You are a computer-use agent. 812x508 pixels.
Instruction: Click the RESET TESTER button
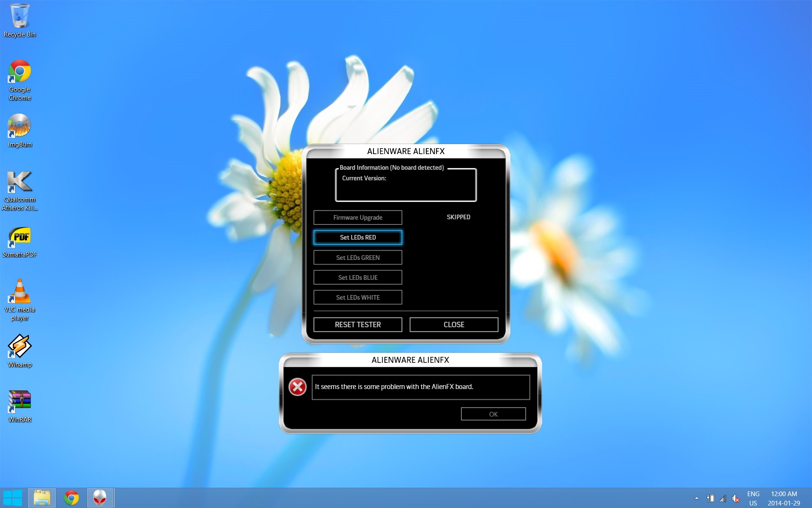click(358, 325)
